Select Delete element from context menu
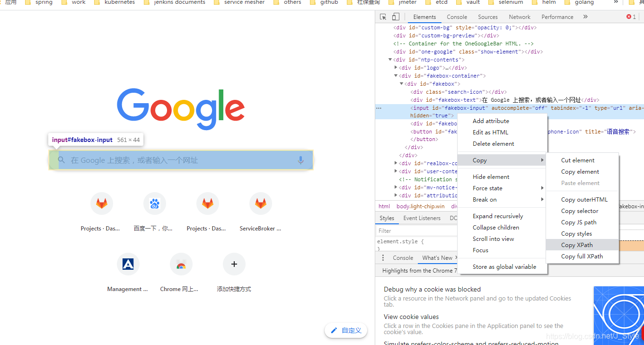Viewport: 644px width, 345px height. [x=502, y=144]
